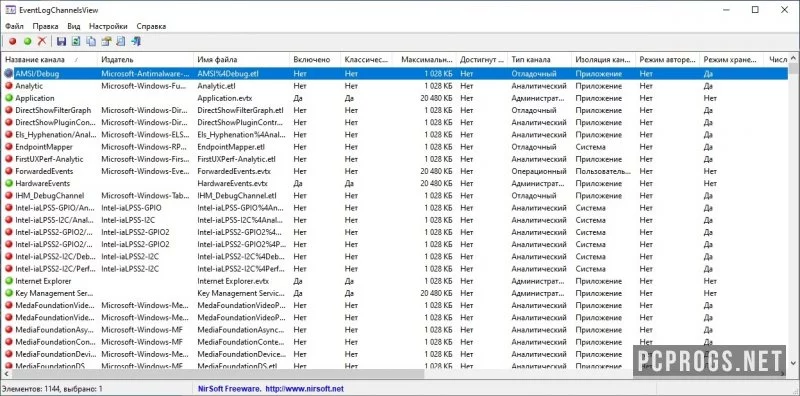
Task: Select the Intel-iaLPSS2-I2C/Deb... channel row
Action: click(x=395, y=257)
